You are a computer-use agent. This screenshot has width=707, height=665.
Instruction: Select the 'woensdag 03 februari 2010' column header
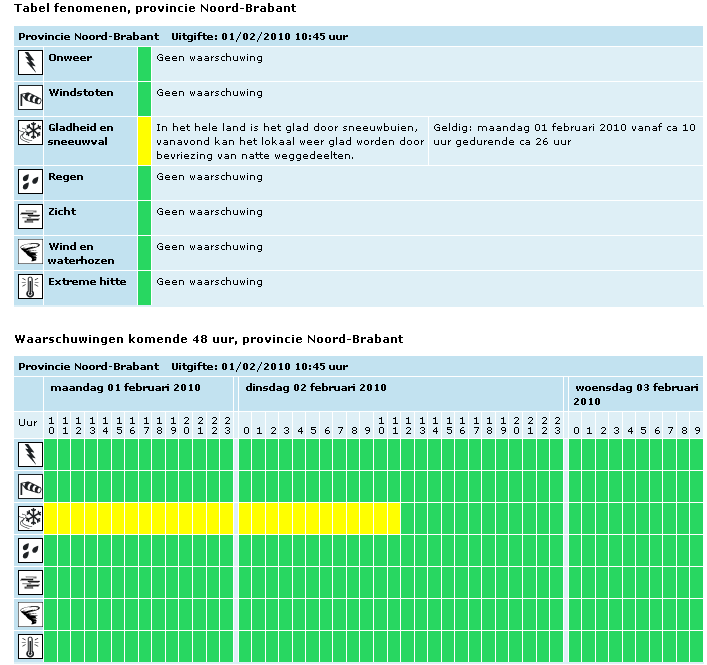pyautogui.click(x=636, y=393)
